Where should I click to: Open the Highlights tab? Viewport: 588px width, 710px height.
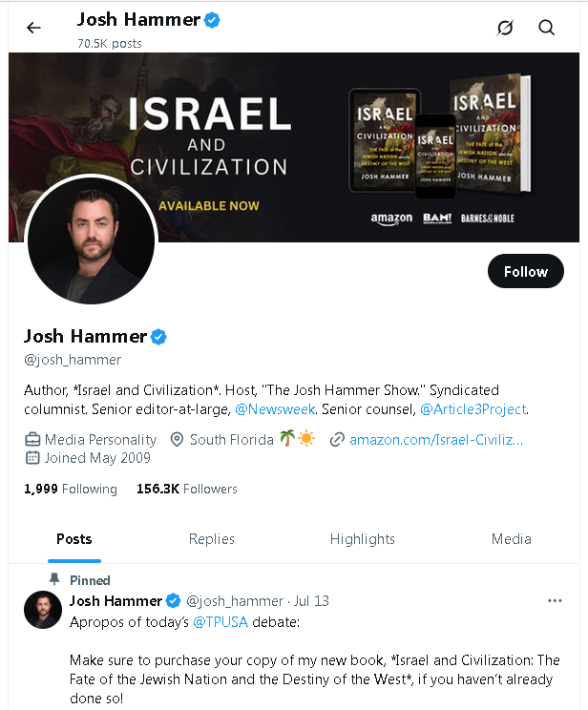point(362,539)
